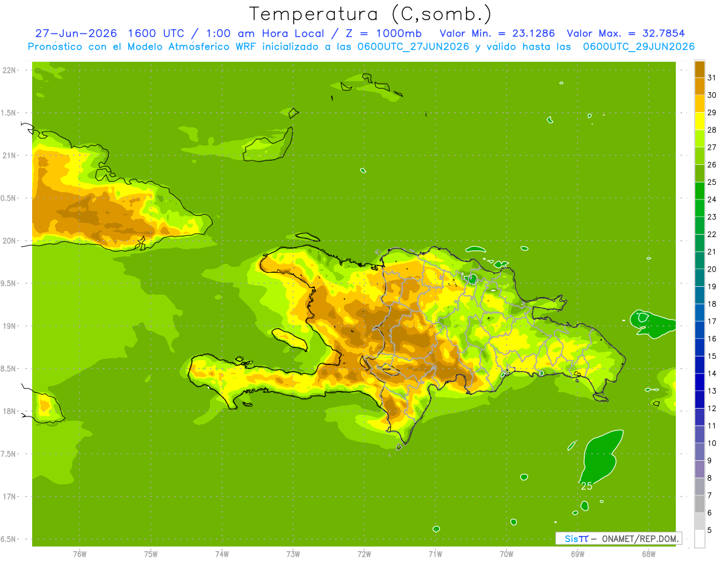Click the '69W' longitude axis label
This screenshot has width=728, height=562.
(578, 554)
